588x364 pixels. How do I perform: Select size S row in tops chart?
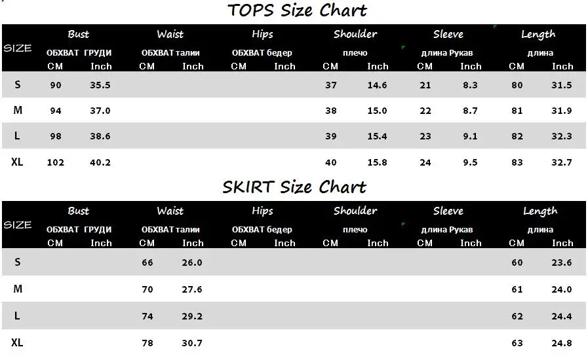[x=294, y=85]
